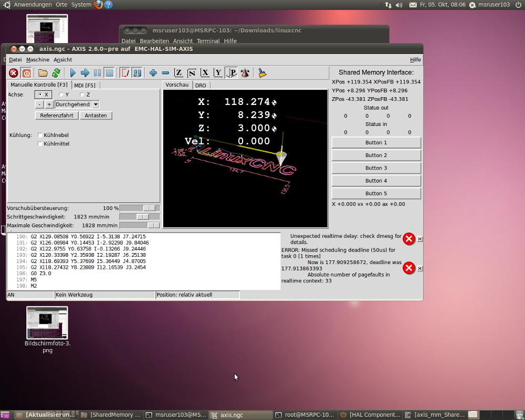This screenshot has height=420, width=525.
Task: Switch to Z top view
Action: 178,73
